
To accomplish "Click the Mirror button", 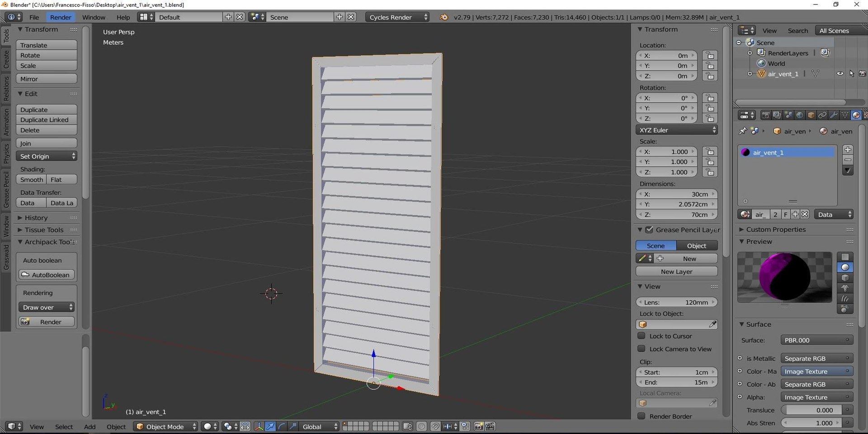I will (x=47, y=79).
